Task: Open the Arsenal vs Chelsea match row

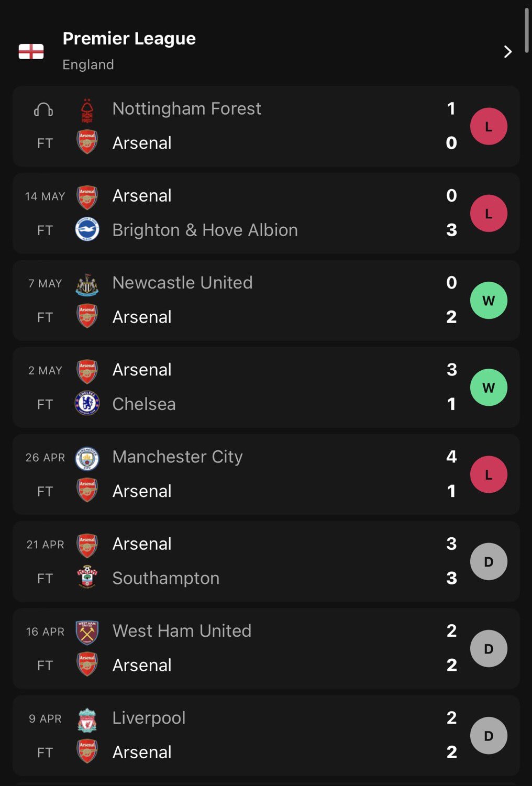Action: coord(266,387)
